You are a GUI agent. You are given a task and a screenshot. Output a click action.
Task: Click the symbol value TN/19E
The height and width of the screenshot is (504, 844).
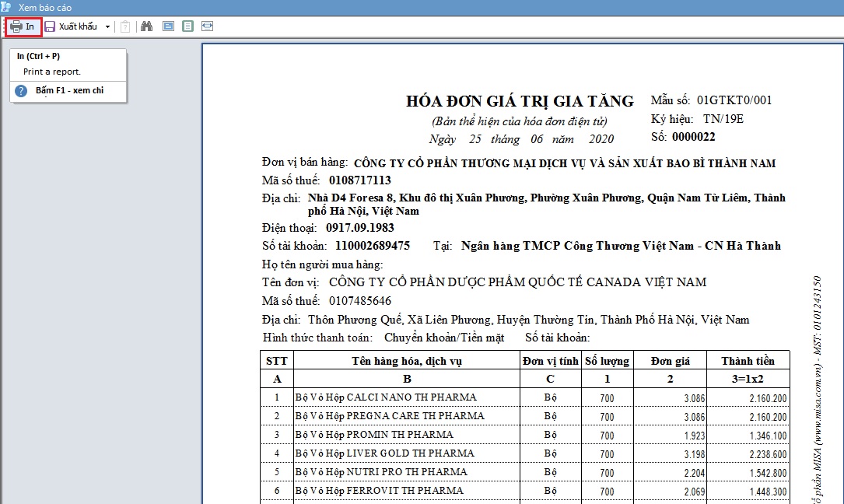coord(723,119)
